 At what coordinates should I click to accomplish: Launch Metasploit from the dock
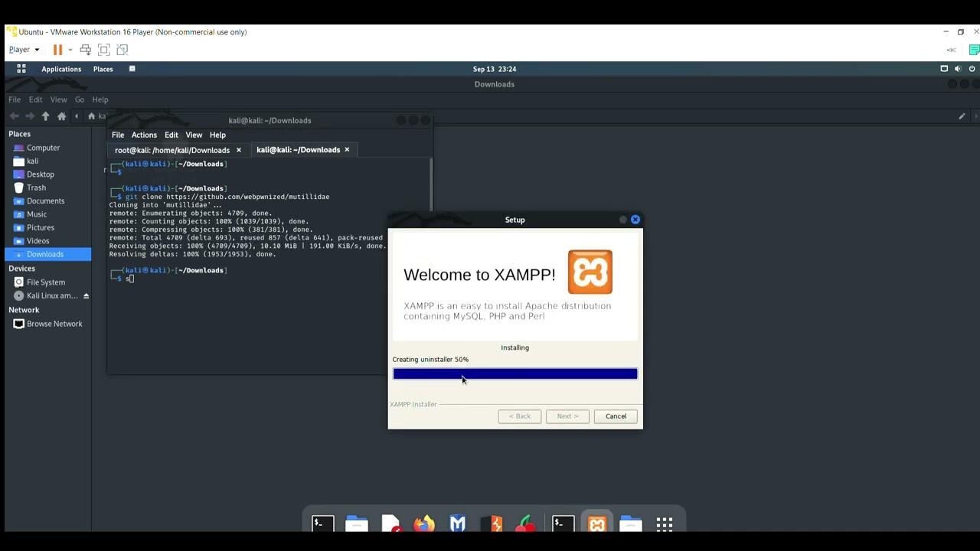click(x=458, y=524)
